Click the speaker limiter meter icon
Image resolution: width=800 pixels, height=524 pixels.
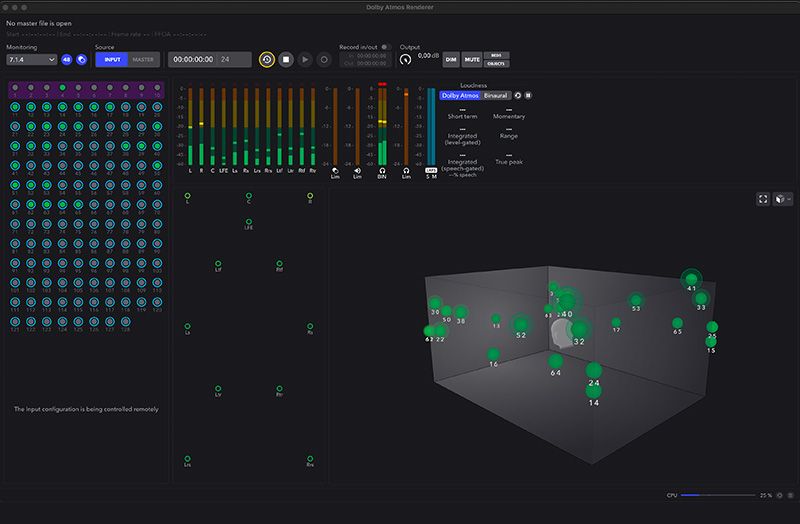point(358,170)
